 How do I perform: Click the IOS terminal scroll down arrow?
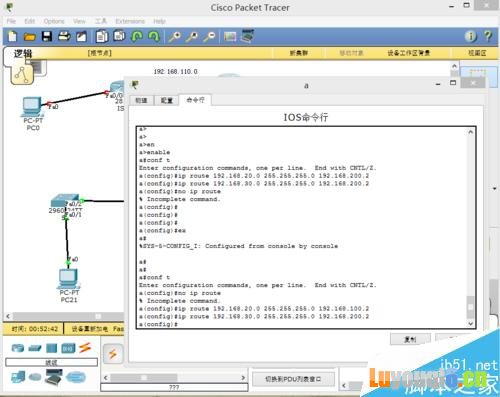[470, 324]
